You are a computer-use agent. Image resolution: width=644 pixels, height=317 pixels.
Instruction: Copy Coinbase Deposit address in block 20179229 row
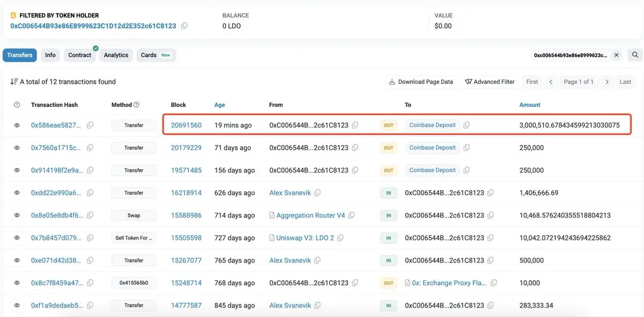pos(466,148)
